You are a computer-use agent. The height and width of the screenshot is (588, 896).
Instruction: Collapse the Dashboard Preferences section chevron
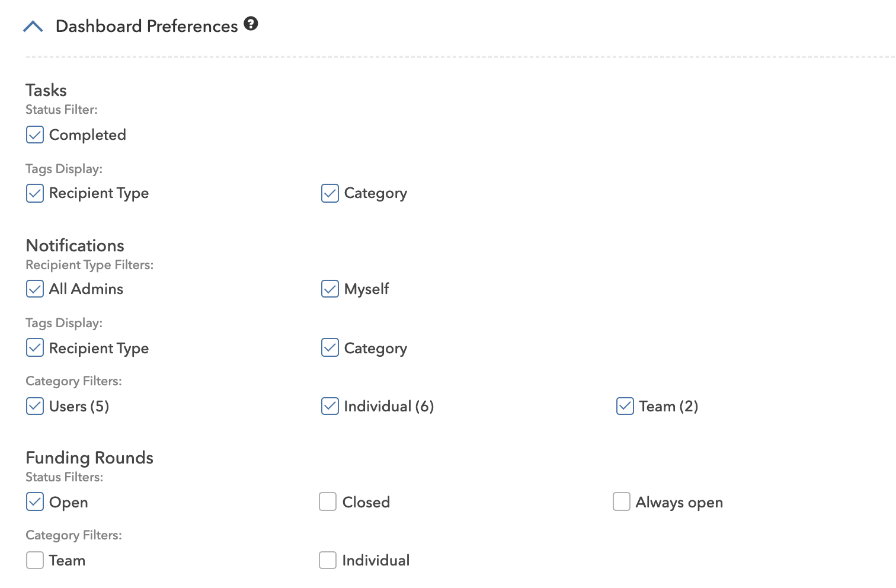click(33, 27)
